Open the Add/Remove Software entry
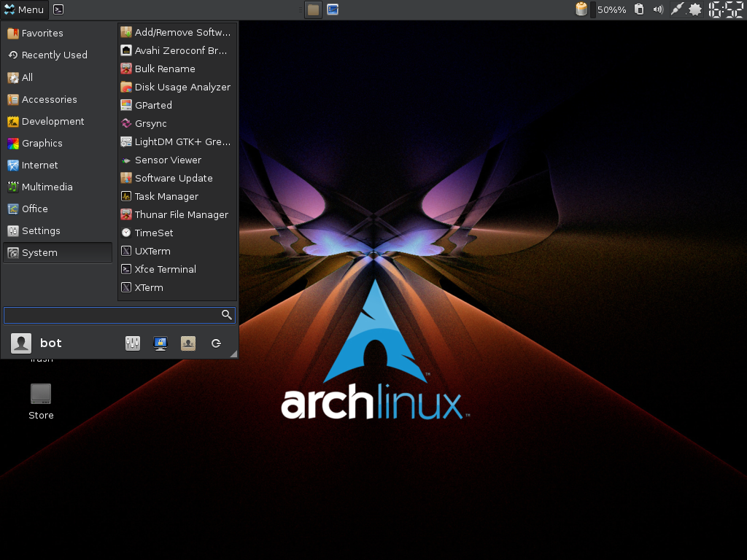Screen dimensions: 747x560 (x=177, y=32)
